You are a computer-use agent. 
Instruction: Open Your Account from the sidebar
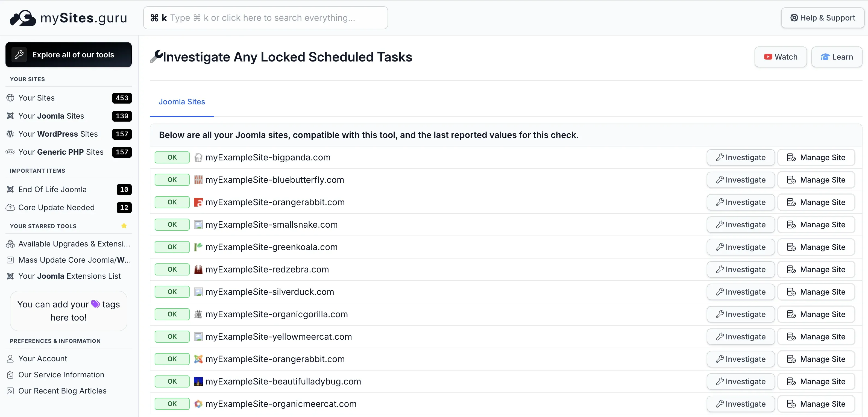(43, 359)
